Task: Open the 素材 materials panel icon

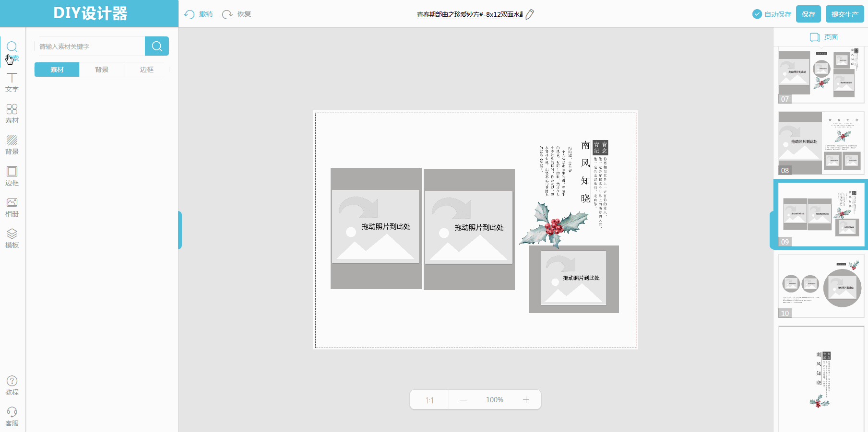Action: coord(12,113)
